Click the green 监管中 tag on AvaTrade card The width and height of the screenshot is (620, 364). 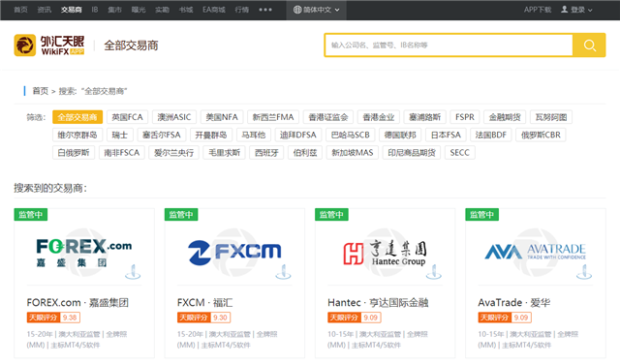(482, 215)
